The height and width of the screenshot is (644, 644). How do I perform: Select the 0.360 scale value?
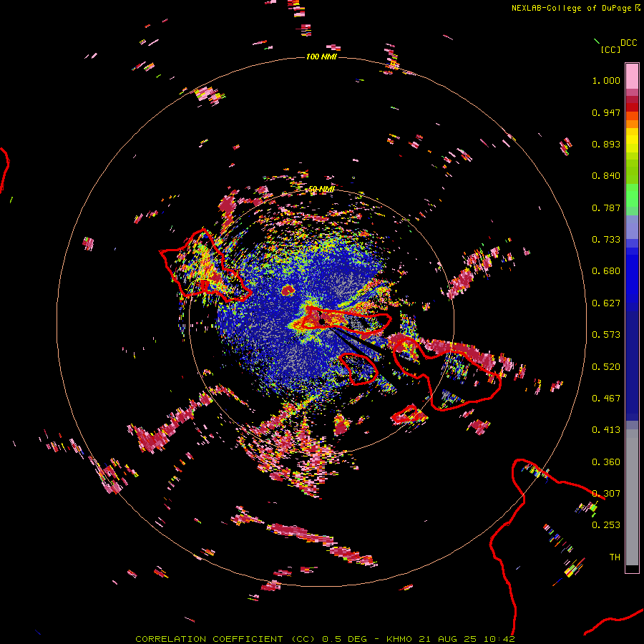coord(606,462)
